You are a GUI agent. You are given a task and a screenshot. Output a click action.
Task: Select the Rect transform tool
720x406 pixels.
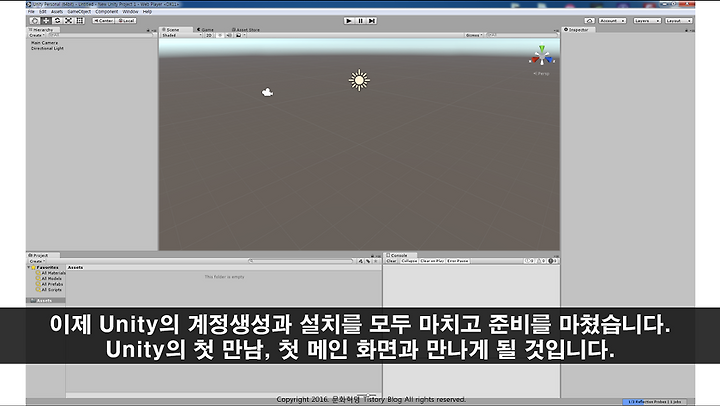coord(79,21)
